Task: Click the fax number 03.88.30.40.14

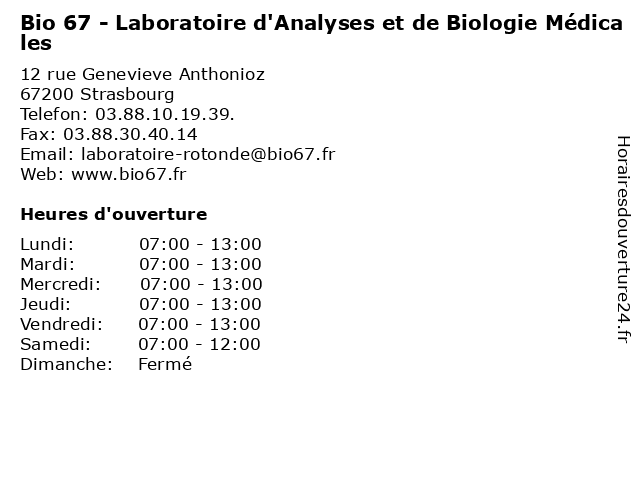Action: (x=130, y=134)
